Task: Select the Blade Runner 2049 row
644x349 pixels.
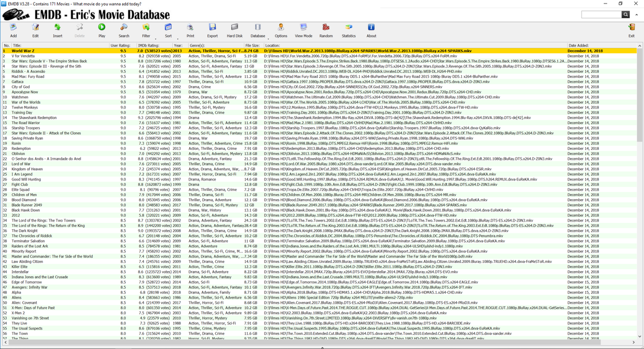Action: coord(319,205)
